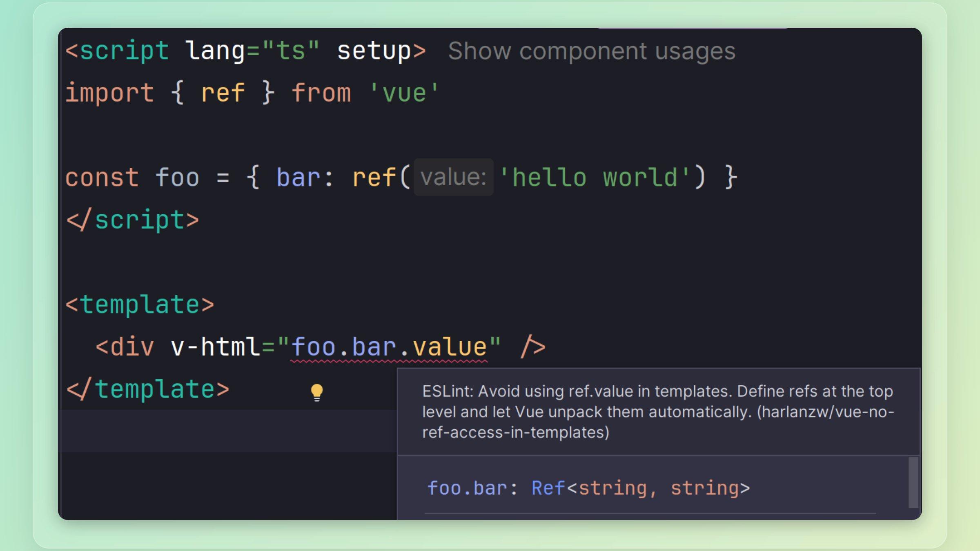Click the underlined foo.bar.value expression
This screenshot has width=980, height=551.
coord(389,347)
